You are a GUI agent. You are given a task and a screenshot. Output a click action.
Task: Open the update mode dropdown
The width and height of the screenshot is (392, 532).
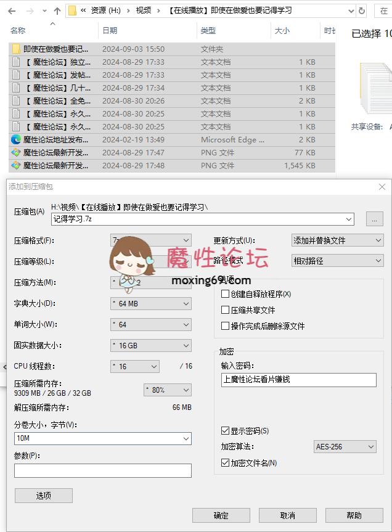[x=338, y=240]
